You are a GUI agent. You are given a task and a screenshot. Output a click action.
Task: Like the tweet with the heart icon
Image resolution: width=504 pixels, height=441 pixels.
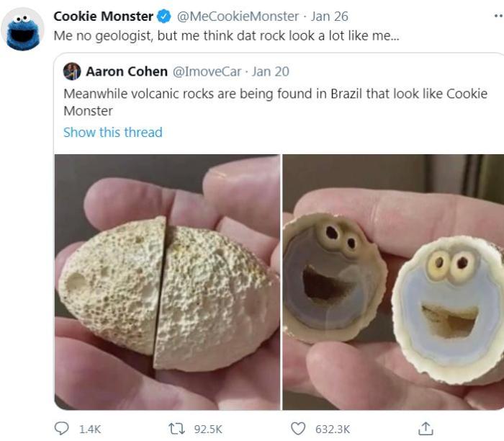click(298, 429)
